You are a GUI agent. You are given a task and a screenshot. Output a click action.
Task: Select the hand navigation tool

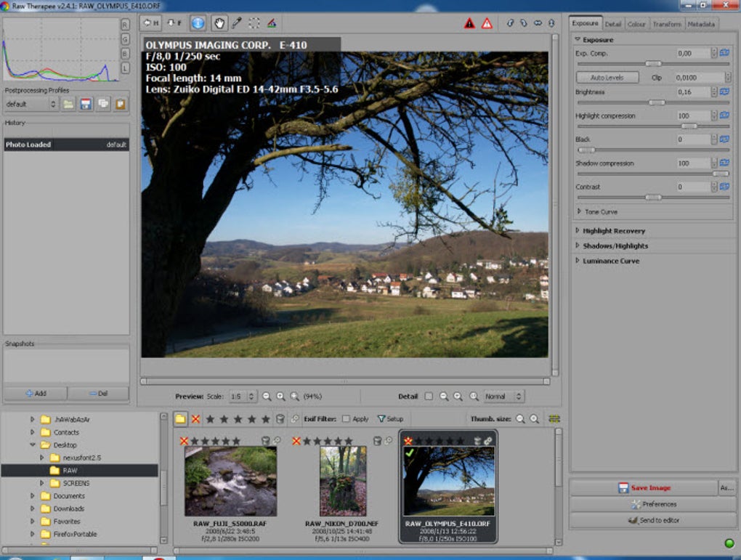click(219, 23)
